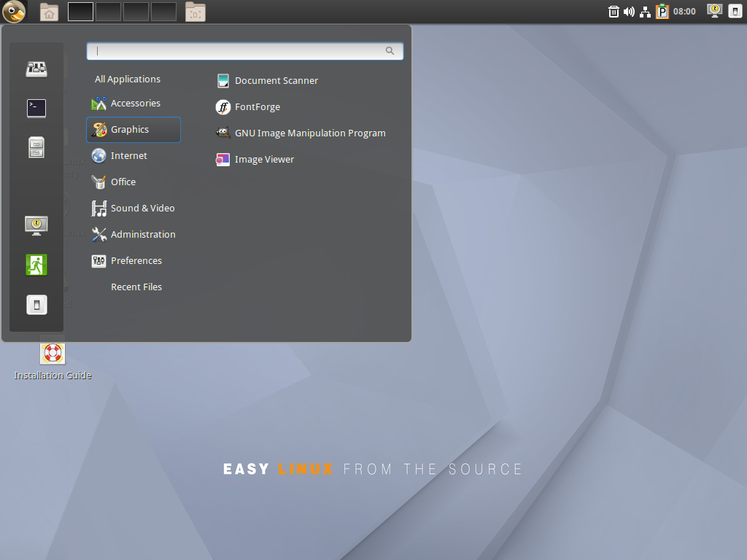Launch GNU Image Manipulation Program
747x560 pixels.
(301, 133)
